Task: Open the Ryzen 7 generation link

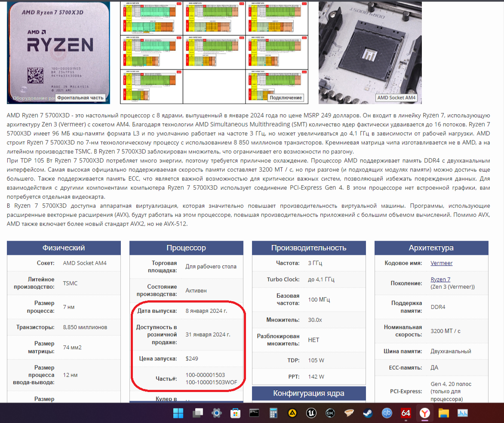Action: coord(440,279)
